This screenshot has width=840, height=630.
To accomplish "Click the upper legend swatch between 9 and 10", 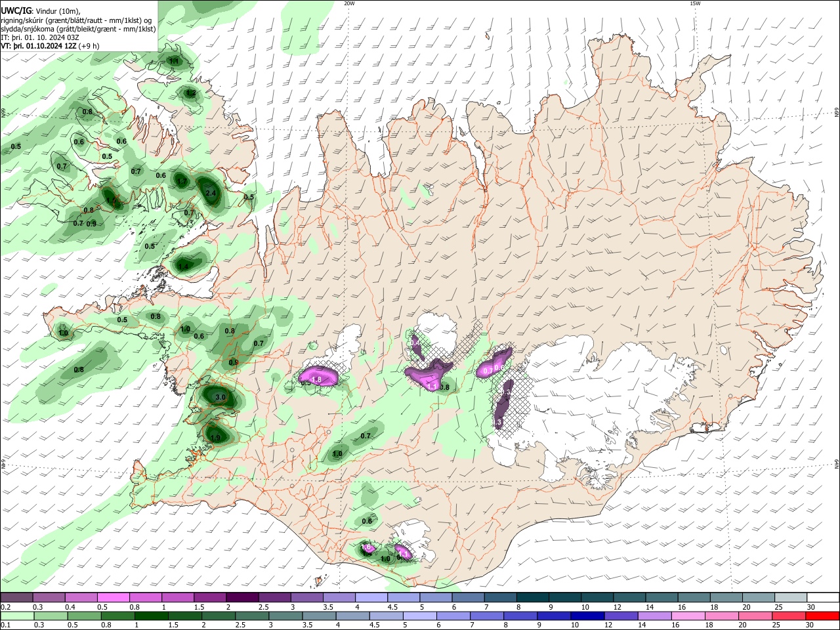I will click(564, 598).
